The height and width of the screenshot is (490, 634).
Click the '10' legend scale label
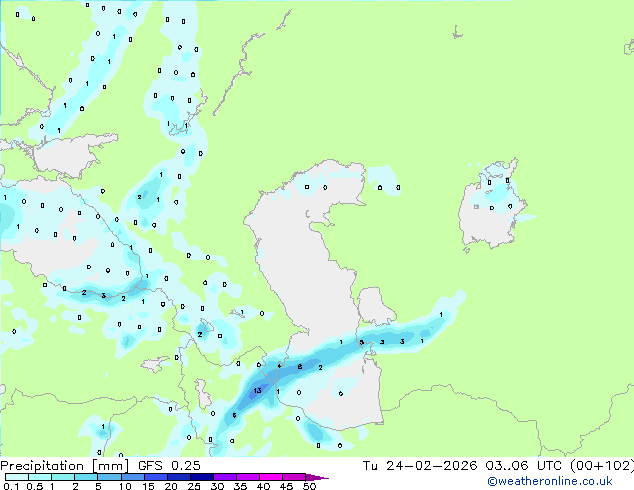point(125,486)
